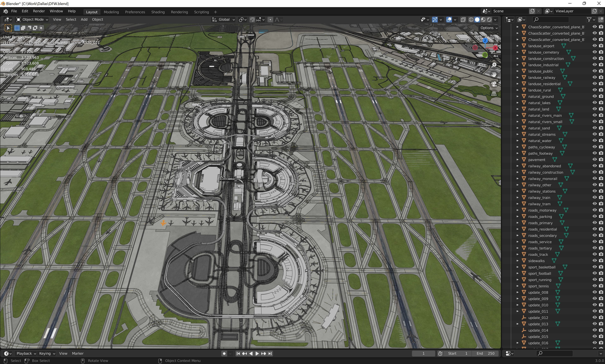Click Scene name field
The width and height of the screenshot is (605, 364).
510,11
